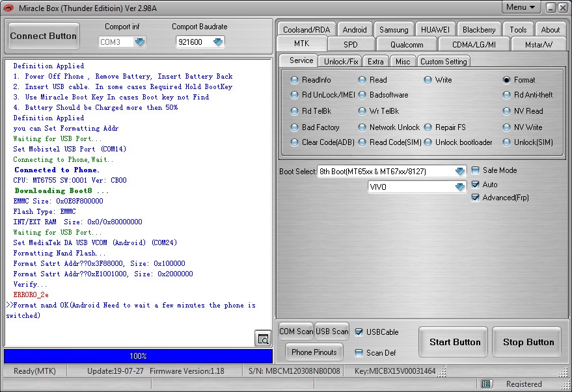Screen dimensions: 572x392
Task: Toggle the Advanced(Frp) checkbox
Action: (x=475, y=198)
